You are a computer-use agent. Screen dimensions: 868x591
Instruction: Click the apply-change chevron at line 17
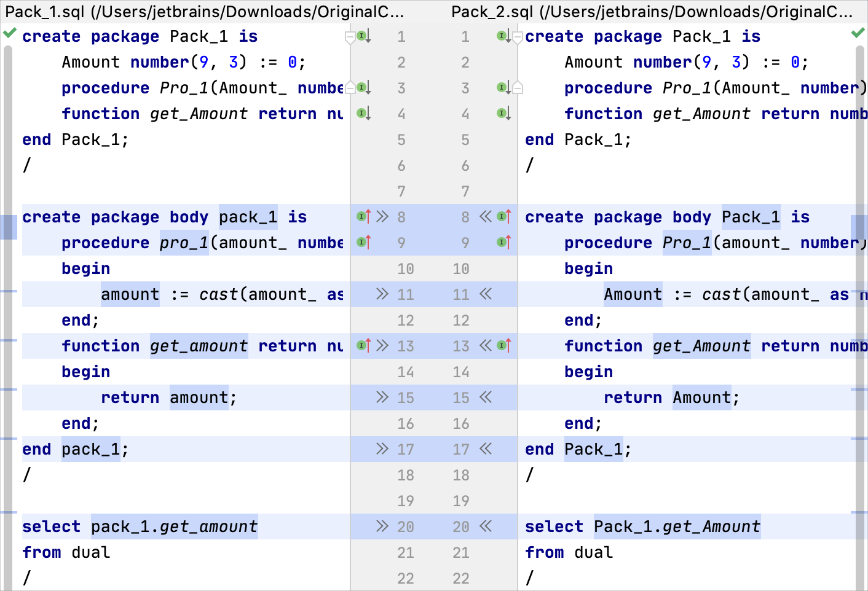click(x=382, y=449)
